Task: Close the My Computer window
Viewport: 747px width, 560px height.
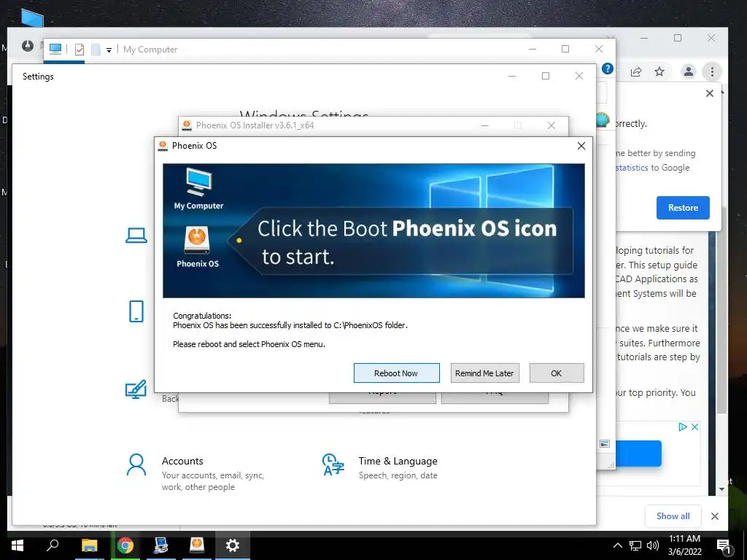Action: 599,49
